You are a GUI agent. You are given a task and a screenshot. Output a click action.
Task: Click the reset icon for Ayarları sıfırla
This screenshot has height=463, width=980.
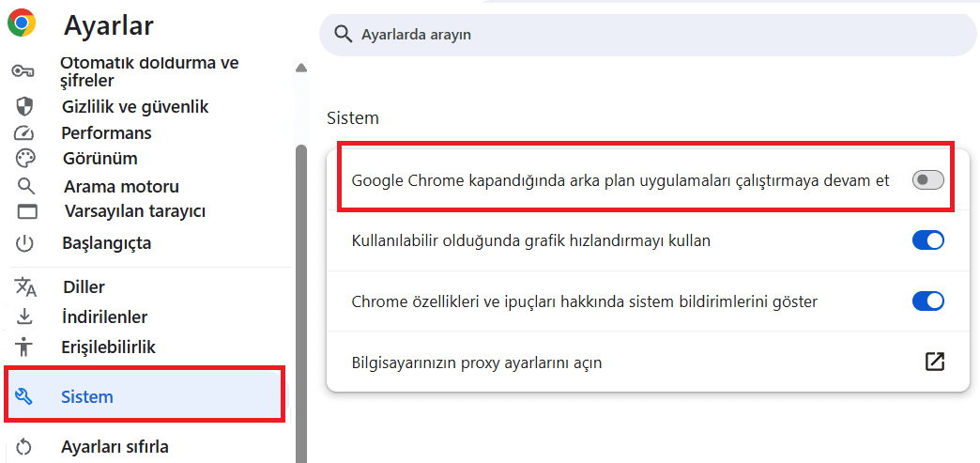(23, 447)
